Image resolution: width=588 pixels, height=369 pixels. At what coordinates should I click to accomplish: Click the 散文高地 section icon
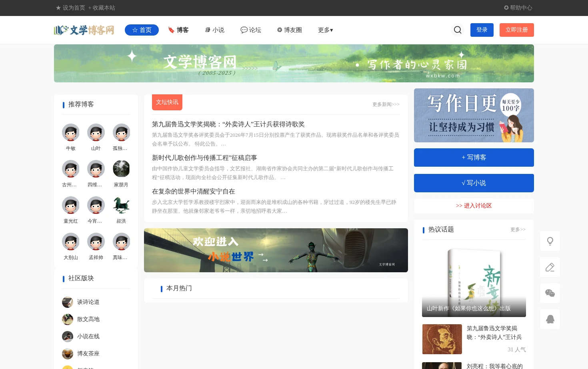pos(68,319)
